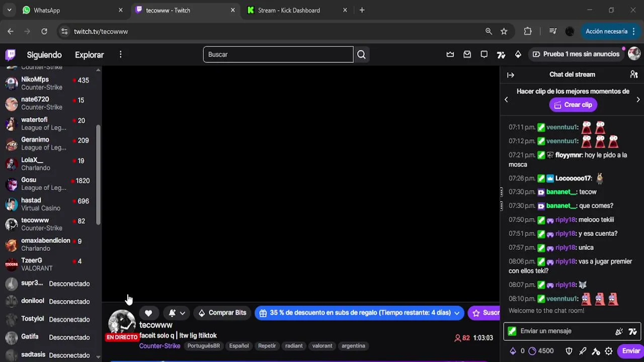Viewport: 644px width, 362px height.
Task: Click the sidebar vertical scrollbar
Action: point(99,174)
